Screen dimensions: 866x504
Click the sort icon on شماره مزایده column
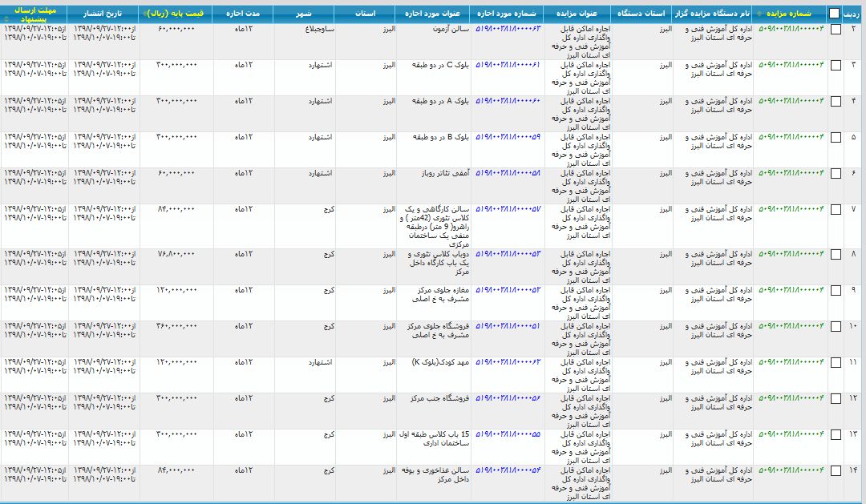point(759,13)
